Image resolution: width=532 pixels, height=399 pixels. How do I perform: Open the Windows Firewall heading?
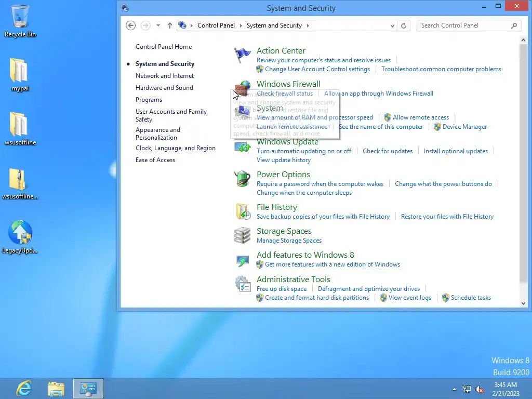pyautogui.click(x=288, y=84)
